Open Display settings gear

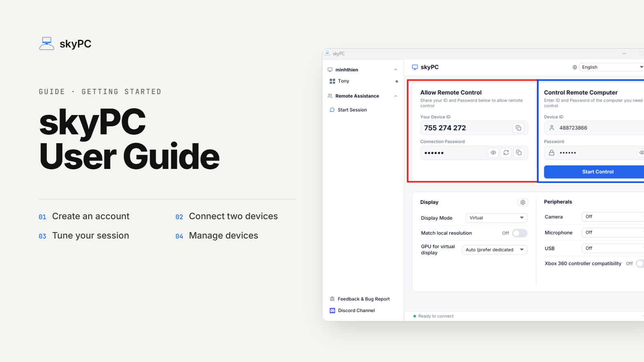[x=523, y=202]
